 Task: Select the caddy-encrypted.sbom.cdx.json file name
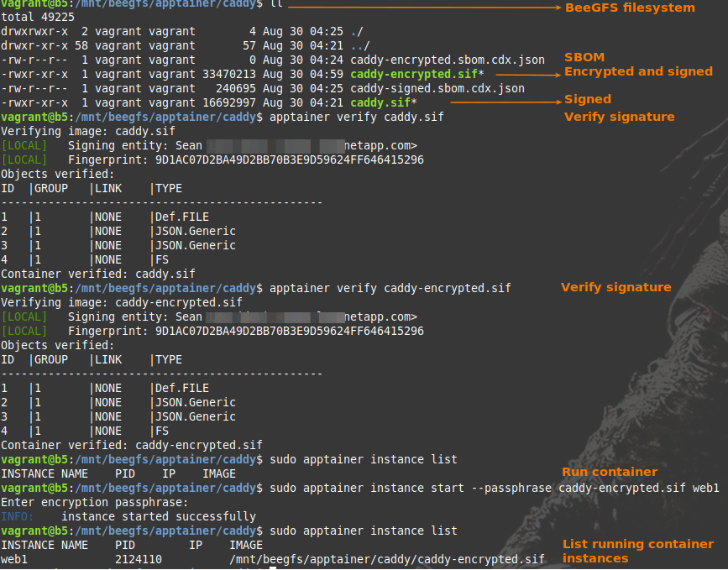click(448, 60)
